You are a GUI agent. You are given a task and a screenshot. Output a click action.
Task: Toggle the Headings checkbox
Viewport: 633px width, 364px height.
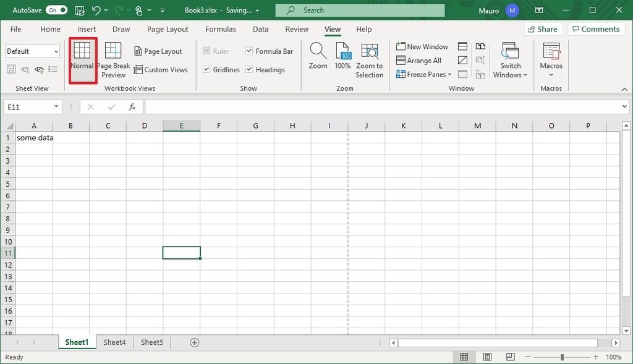(249, 69)
